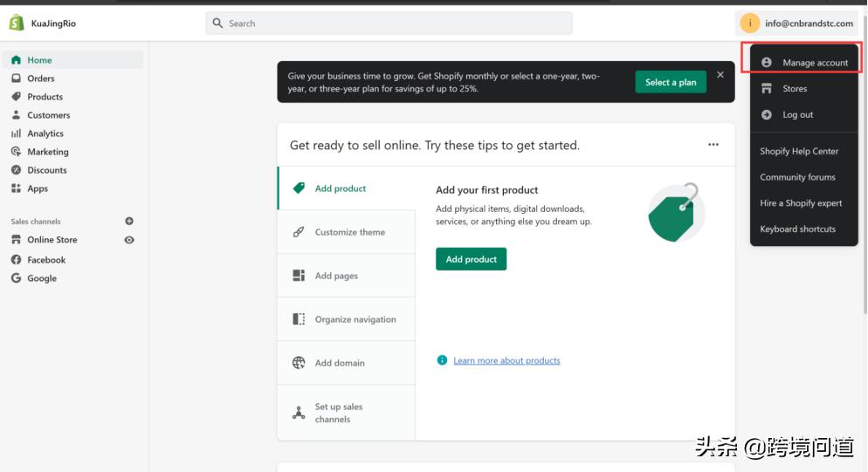Open the Add domain step
868x472 pixels.
point(340,363)
